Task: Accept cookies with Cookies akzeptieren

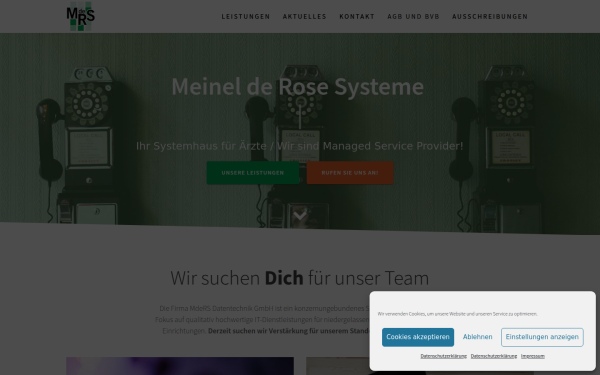Action: pyautogui.click(x=418, y=337)
